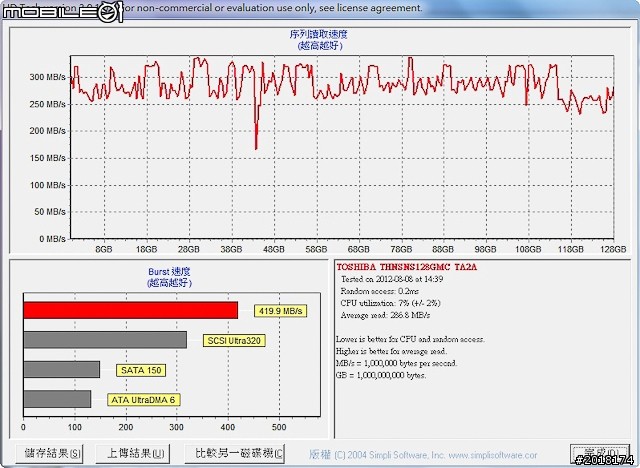The image size is (640, 468).
Task: Click the red 419.9 MB/s burst bar
Action: point(130,311)
